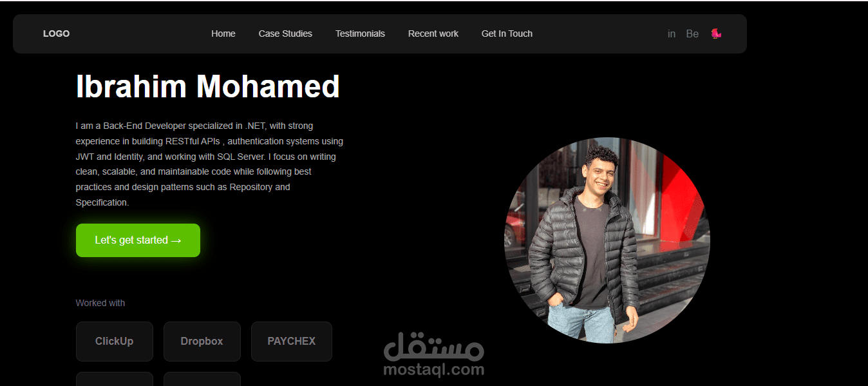Jump to the Testimonials section
This screenshot has width=868, height=386.
point(360,34)
